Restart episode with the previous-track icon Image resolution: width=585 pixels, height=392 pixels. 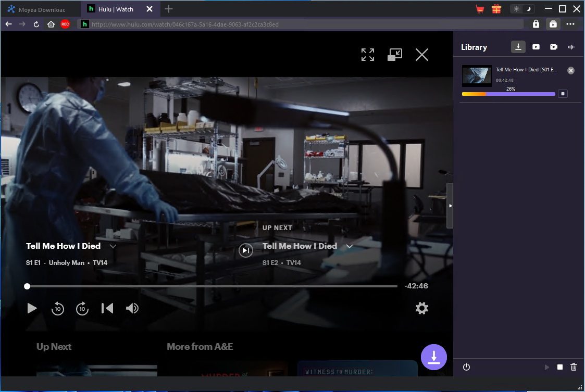107,308
